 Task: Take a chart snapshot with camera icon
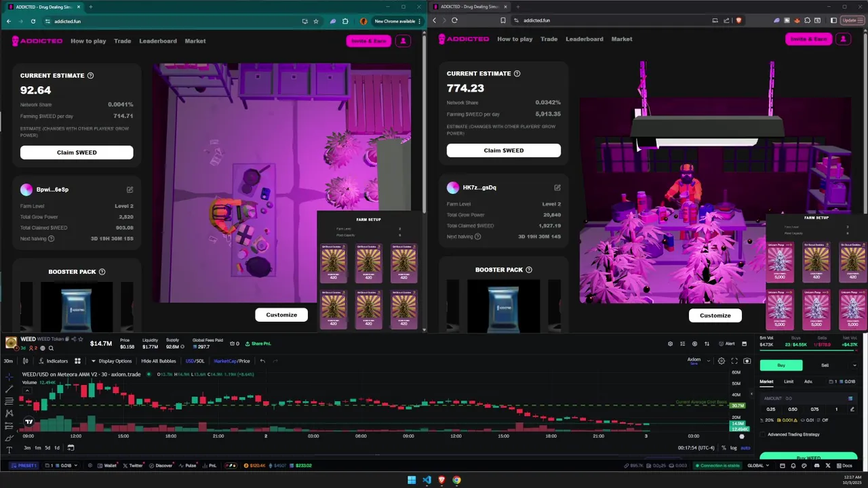coord(747,361)
